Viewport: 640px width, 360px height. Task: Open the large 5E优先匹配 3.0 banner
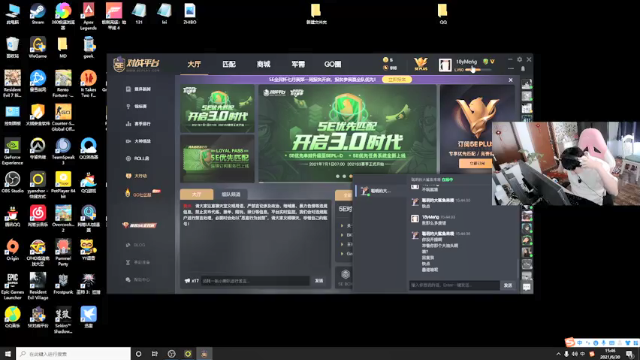click(347, 133)
